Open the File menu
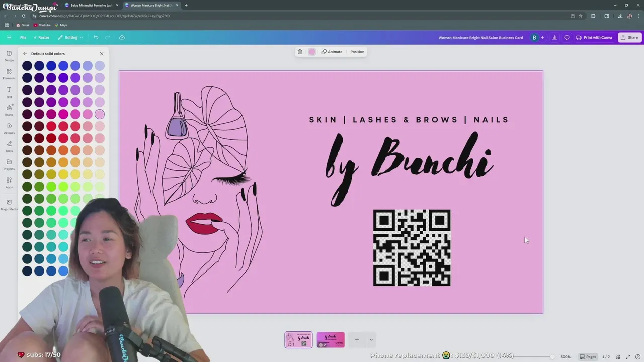This screenshot has height=362, width=644. pos(23,37)
